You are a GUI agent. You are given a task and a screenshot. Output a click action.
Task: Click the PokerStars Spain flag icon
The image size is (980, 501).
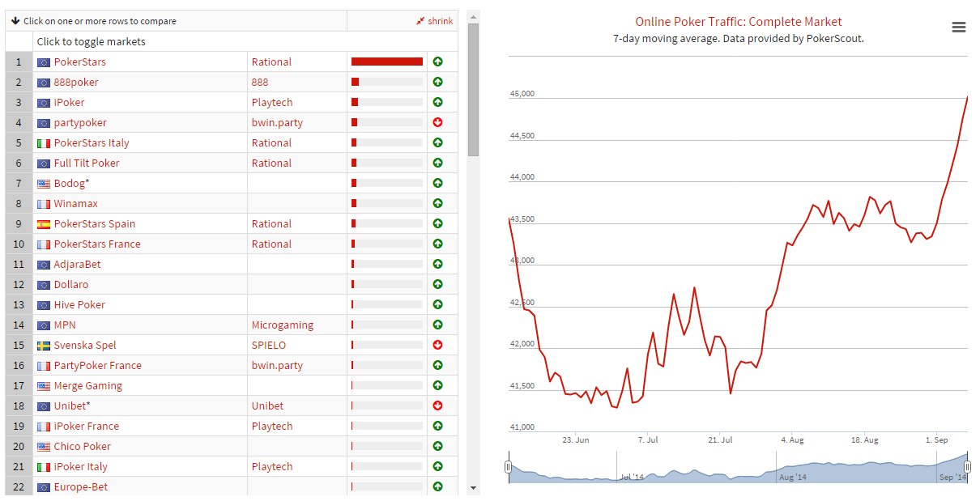(44, 224)
